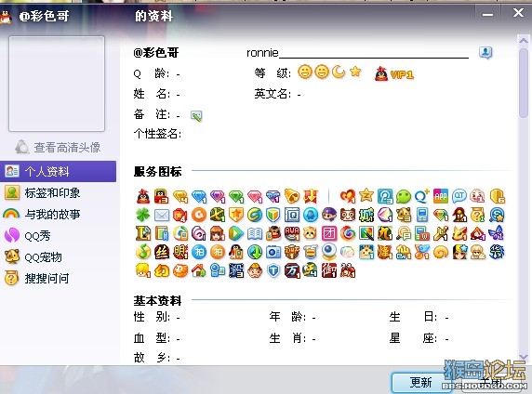Click the orange G circle icon

click(199, 215)
